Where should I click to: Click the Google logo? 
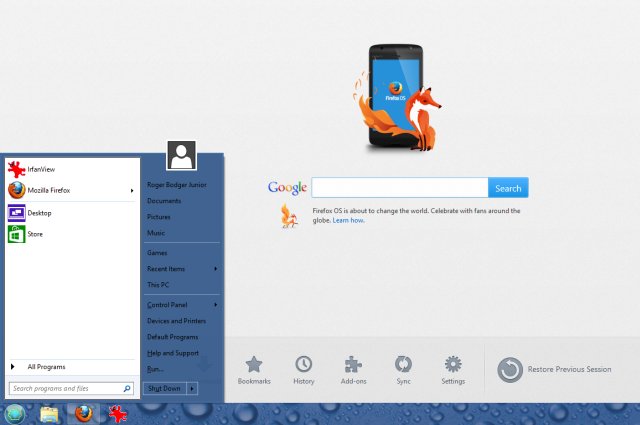point(287,187)
